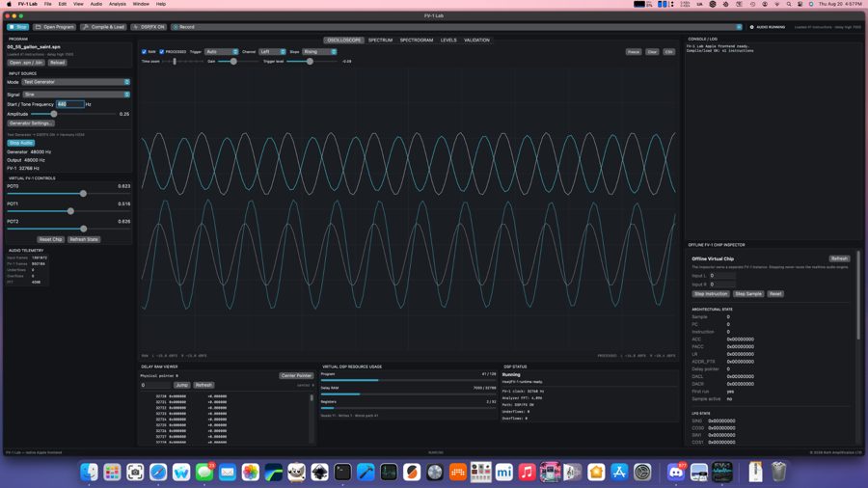Image resolution: width=868 pixels, height=488 pixels.
Task: Click the Refresh State button
Action: [x=84, y=239]
